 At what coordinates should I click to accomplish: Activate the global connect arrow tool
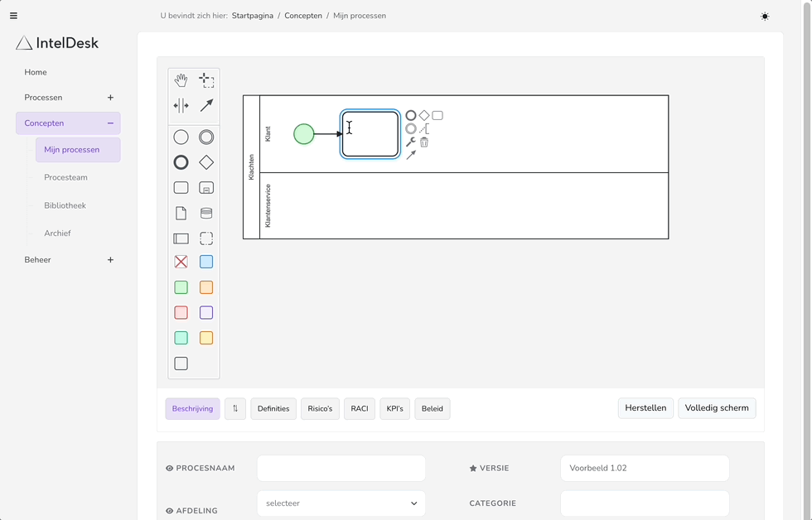click(x=206, y=105)
